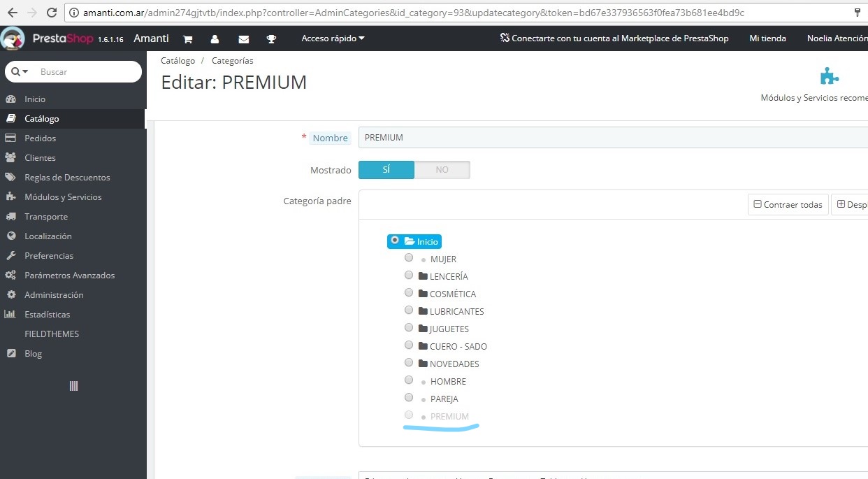Select JUGUETES radio button
The image size is (868, 479).
point(409,327)
